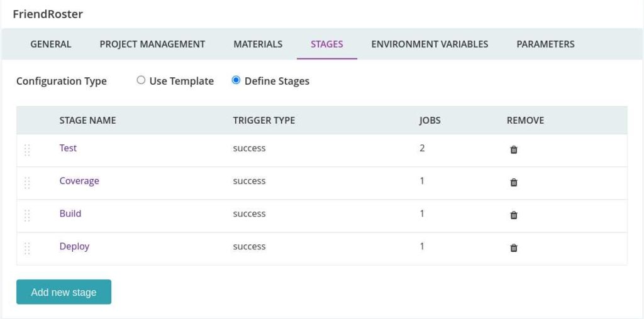The width and height of the screenshot is (644, 319).
Task: Delete the Test stage with trash icon
Action: (513, 150)
